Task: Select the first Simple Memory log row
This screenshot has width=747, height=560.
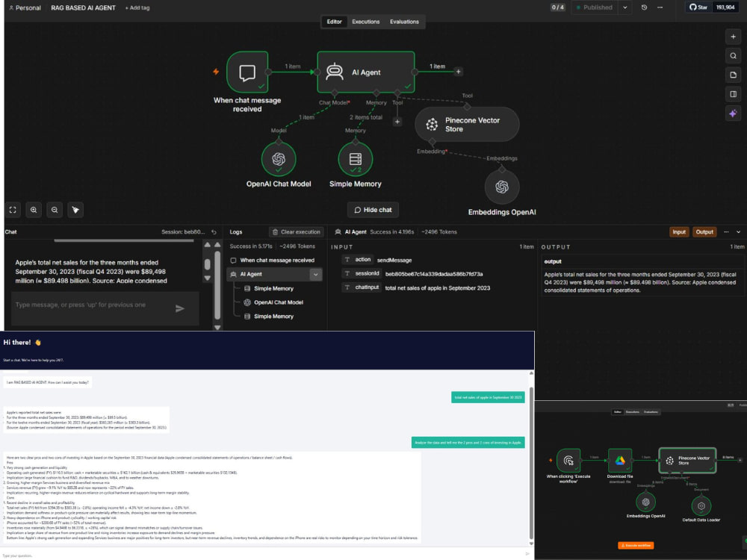Action: tap(273, 288)
